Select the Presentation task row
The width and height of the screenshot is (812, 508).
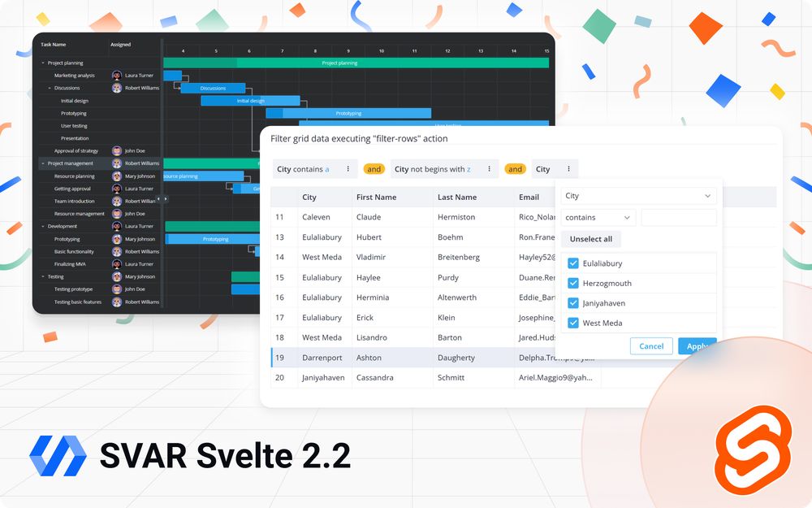(99, 138)
